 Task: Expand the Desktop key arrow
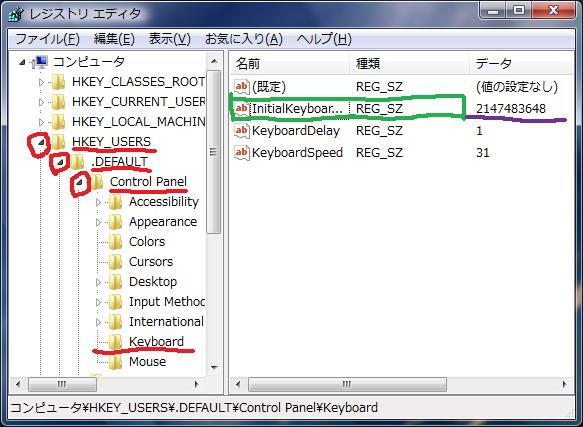(x=99, y=282)
